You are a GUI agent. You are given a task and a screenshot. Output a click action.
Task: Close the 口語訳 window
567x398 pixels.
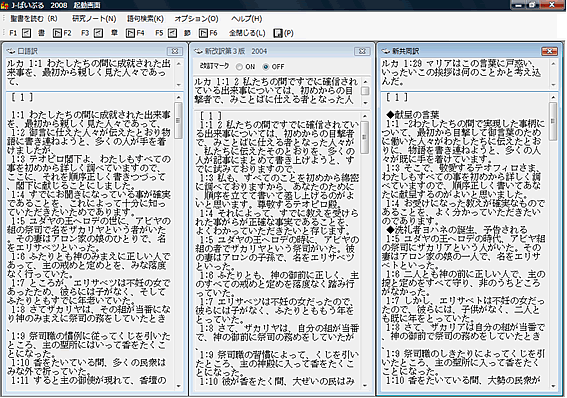[x=175, y=51]
